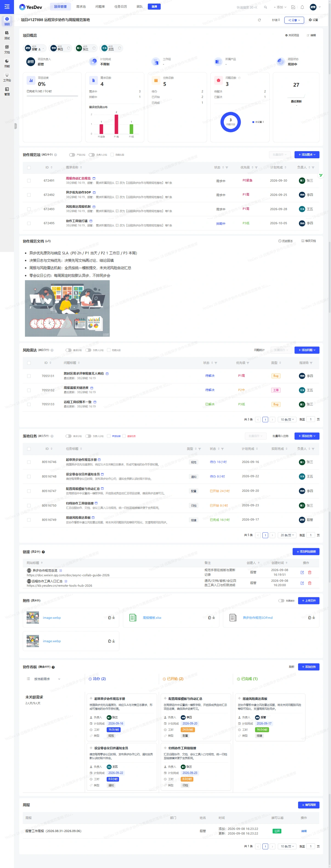This screenshot has height=868, width=331.
Task: Click 编写周报 button
Action: pyautogui.click(x=309, y=805)
